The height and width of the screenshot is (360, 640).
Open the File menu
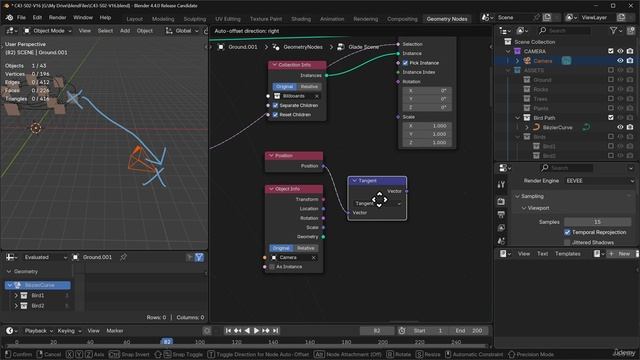(21, 18)
